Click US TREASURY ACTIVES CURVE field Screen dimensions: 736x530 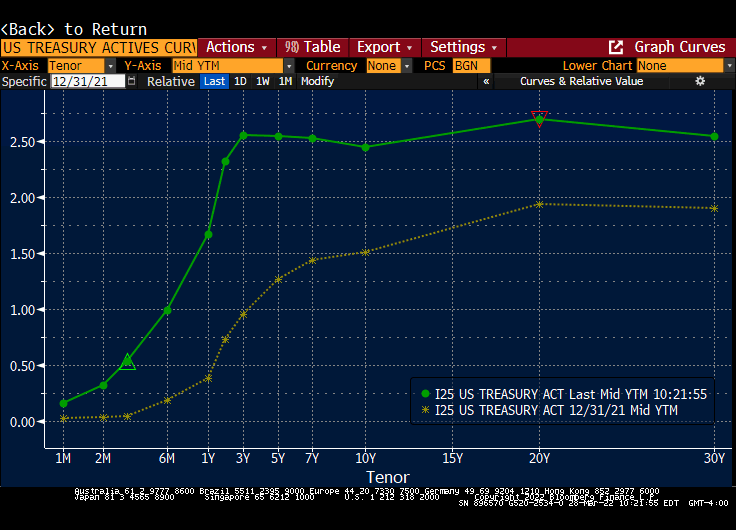tap(99, 48)
